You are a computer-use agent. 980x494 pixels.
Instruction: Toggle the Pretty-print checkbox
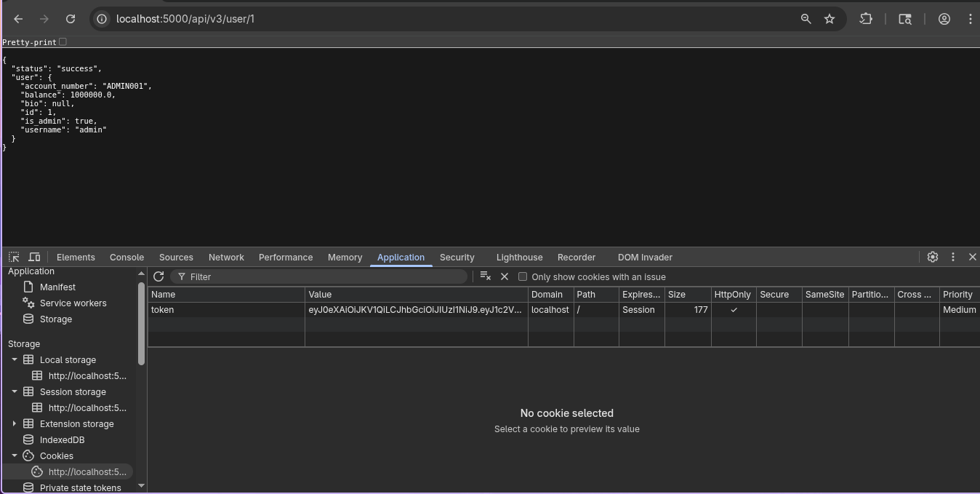[x=63, y=42]
